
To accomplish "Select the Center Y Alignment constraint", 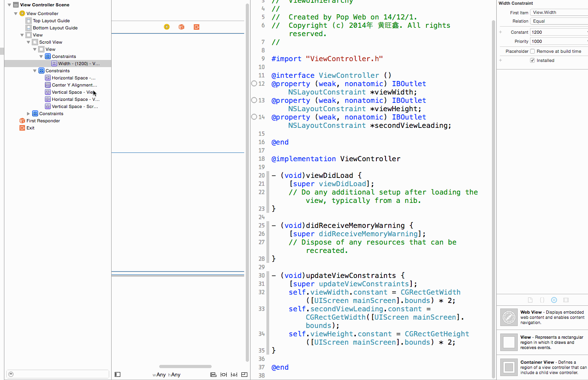I will (x=74, y=85).
